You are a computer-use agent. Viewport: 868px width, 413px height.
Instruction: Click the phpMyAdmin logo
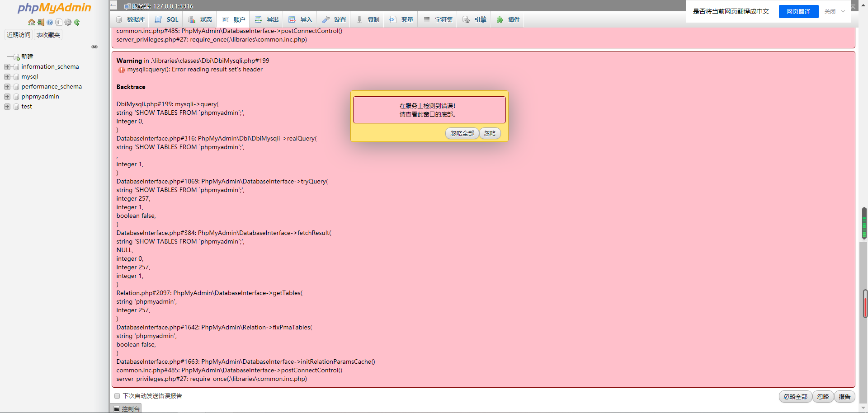click(x=54, y=8)
